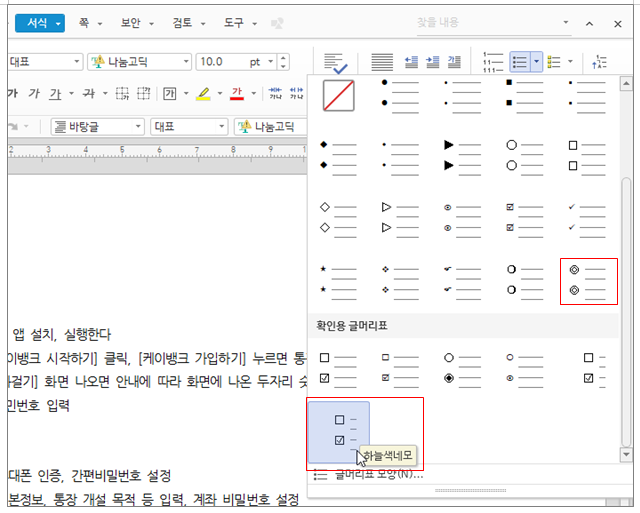Click the boxed 가 character border icon
This screenshot has width=640, height=513.
pos(170,93)
